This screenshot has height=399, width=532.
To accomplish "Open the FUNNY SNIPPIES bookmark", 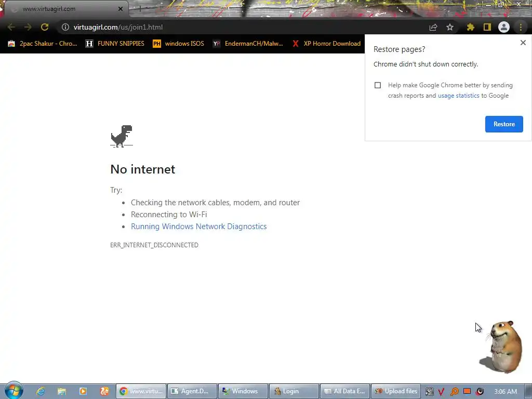I will (x=115, y=44).
